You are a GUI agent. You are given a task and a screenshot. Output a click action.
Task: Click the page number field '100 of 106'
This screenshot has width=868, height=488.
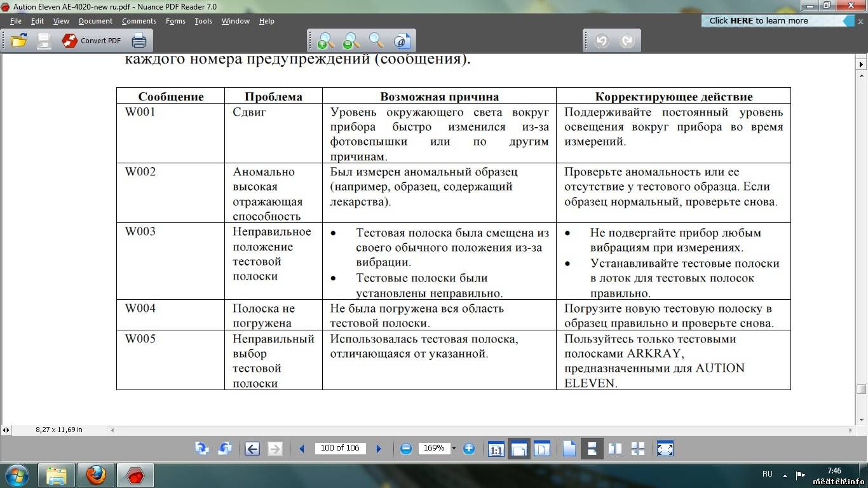point(339,448)
